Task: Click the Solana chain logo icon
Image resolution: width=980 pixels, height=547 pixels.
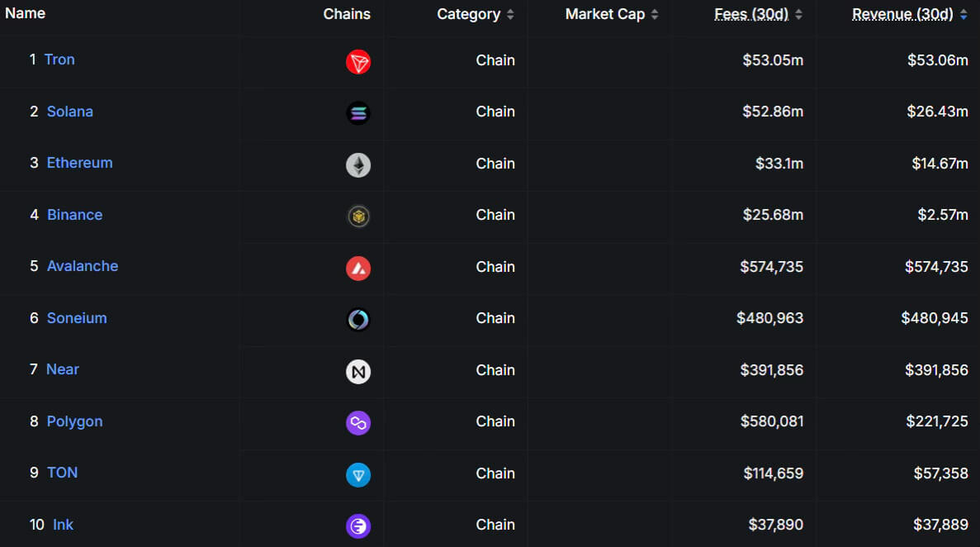Action: [x=358, y=113]
